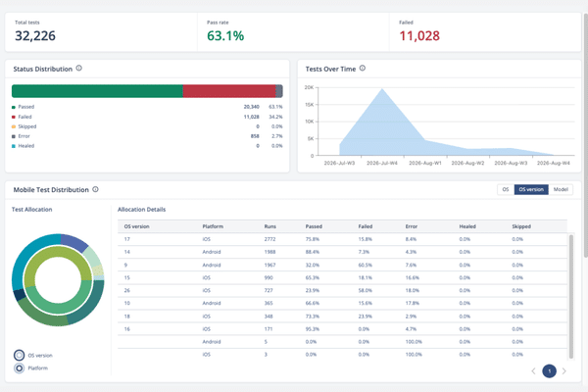
Task: Open the Mobile Test Distribution info icon
Action: pyautogui.click(x=96, y=189)
